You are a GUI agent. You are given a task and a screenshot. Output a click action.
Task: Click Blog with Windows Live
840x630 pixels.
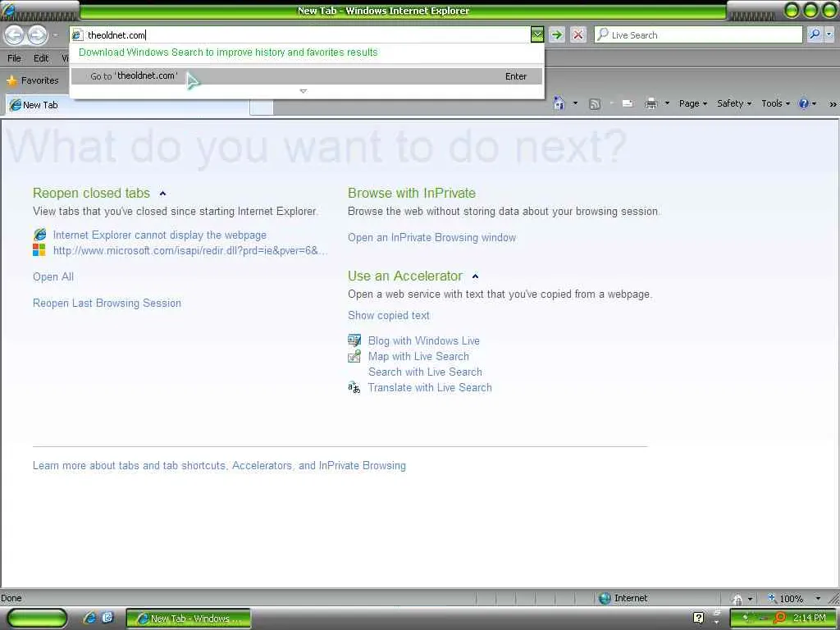pos(424,340)
